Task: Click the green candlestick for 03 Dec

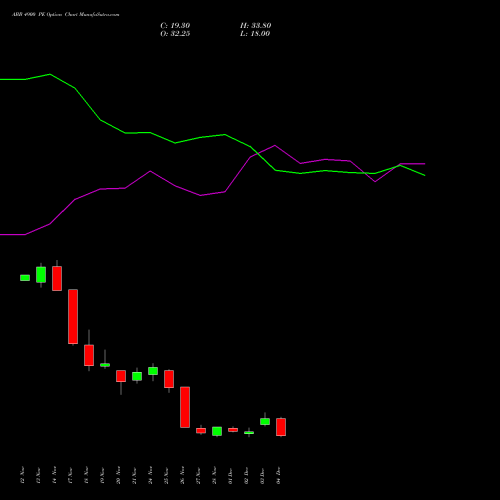Action: coord(265,421)
